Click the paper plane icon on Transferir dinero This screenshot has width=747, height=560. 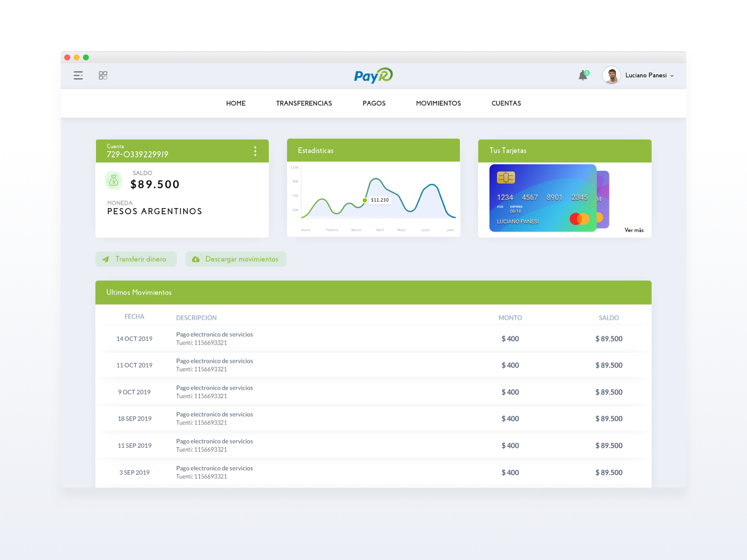(106, 259)
